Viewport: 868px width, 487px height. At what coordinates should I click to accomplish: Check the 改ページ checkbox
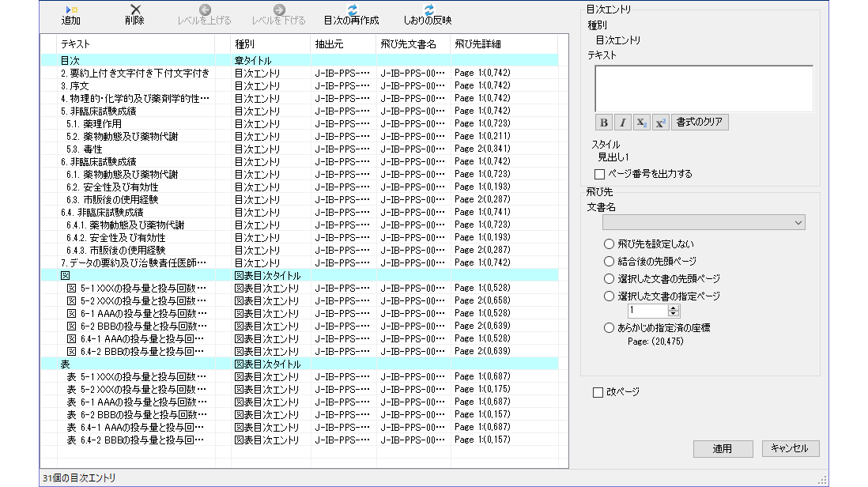coord(598,392)
